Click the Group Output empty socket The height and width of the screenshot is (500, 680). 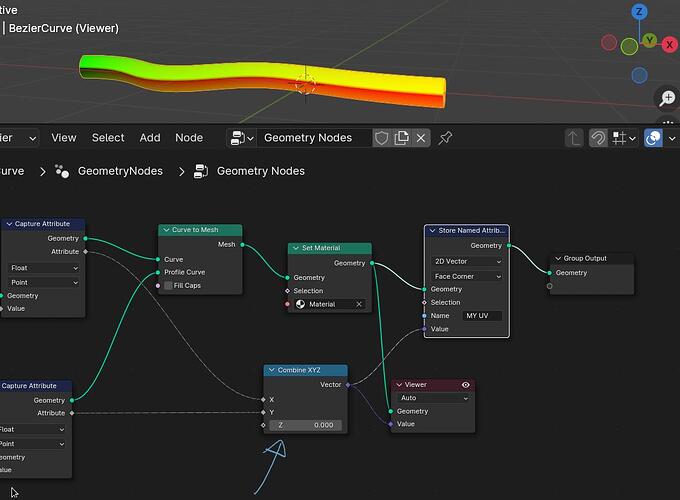click(x=549, y=286)
